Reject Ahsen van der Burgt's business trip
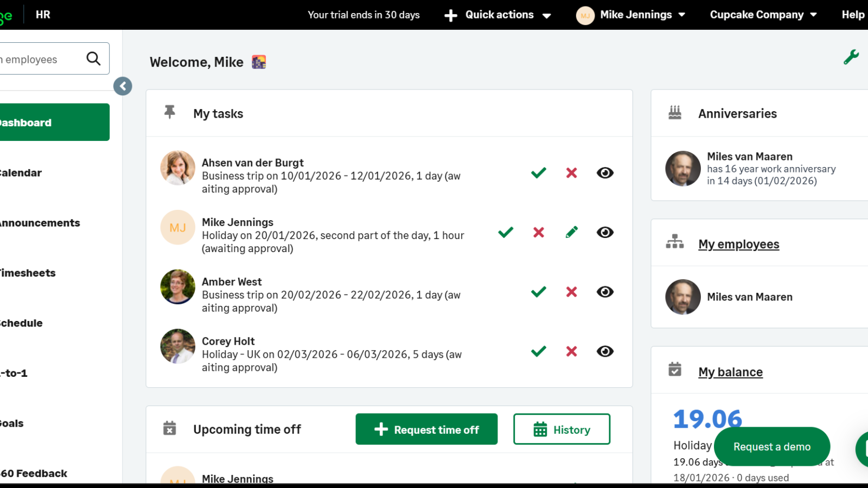This screenshot has height=488, width=868. 571,173
